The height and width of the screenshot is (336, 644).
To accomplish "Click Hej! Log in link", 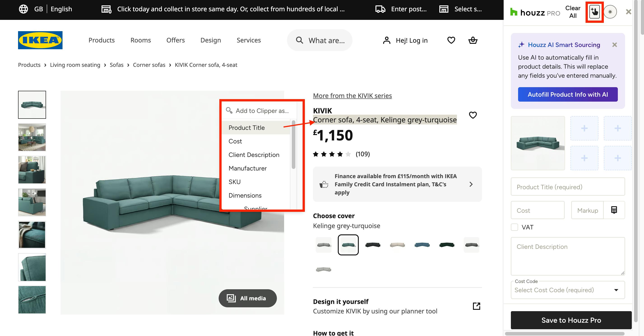I will pos(412,40).
